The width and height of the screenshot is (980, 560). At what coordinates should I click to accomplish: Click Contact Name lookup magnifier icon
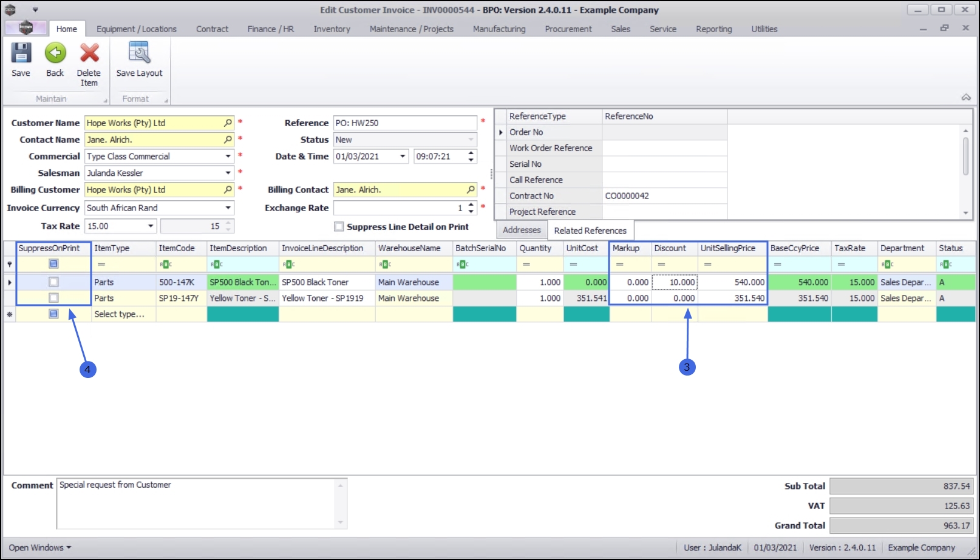pos(228,140)
